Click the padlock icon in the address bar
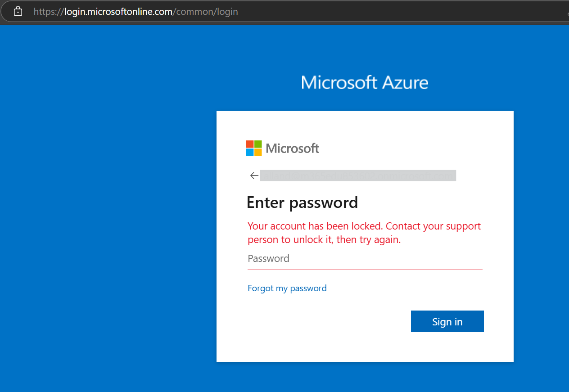569x392 pixels. pyautogui.click(x=18, y=11)
